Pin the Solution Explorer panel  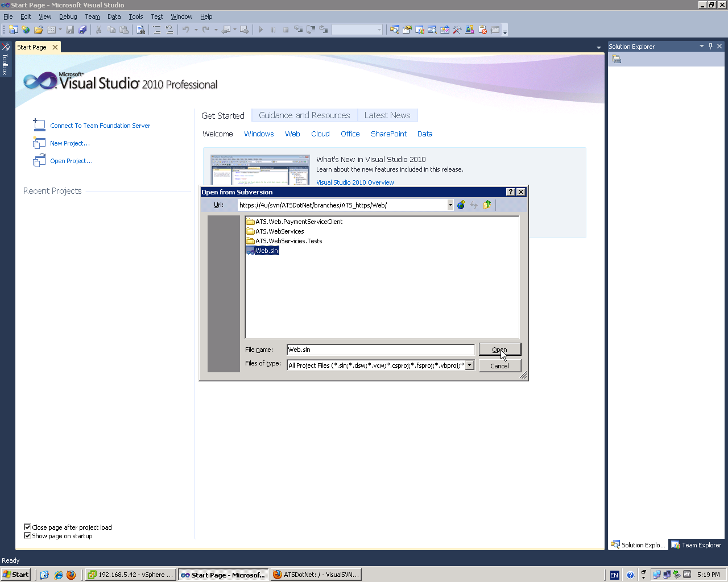710,46
